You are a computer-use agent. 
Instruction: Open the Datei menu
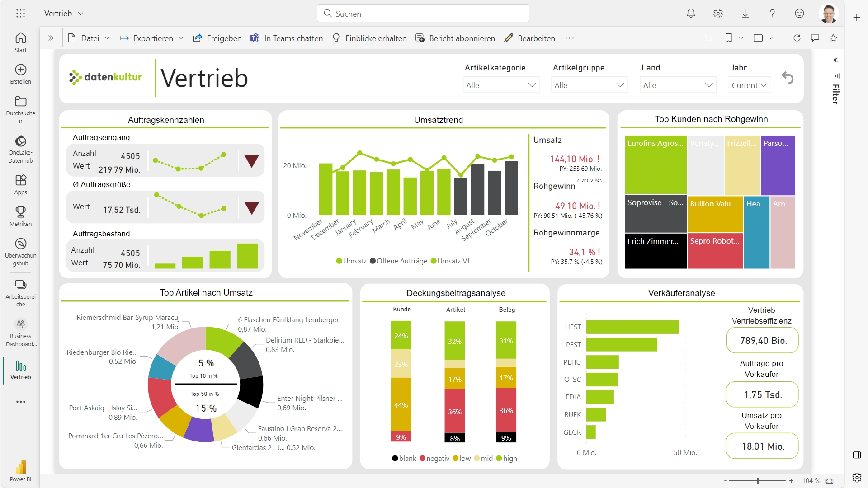tap(89, 38)
